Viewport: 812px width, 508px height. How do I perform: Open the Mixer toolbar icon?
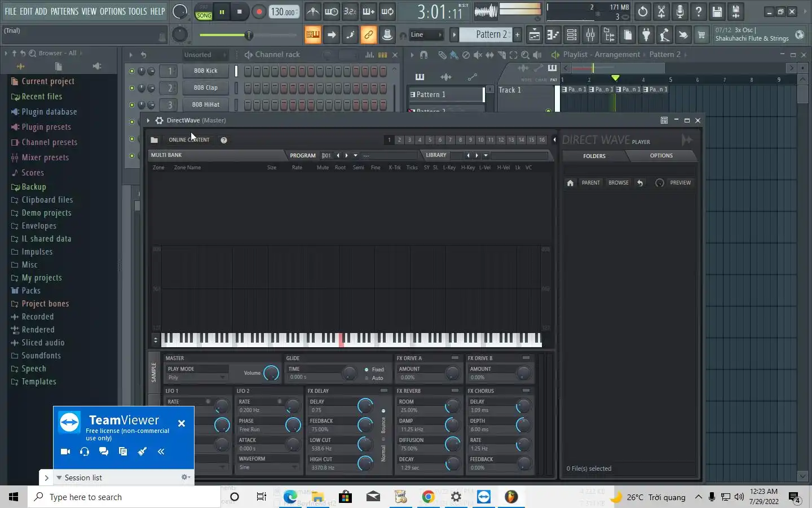click(590, 35)
